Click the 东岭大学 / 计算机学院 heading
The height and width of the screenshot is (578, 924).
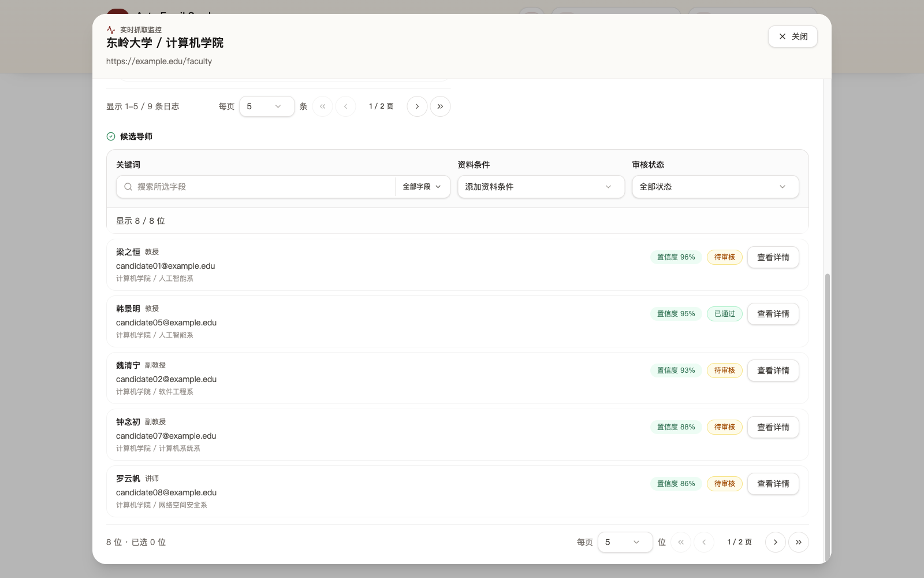(165, 43)
